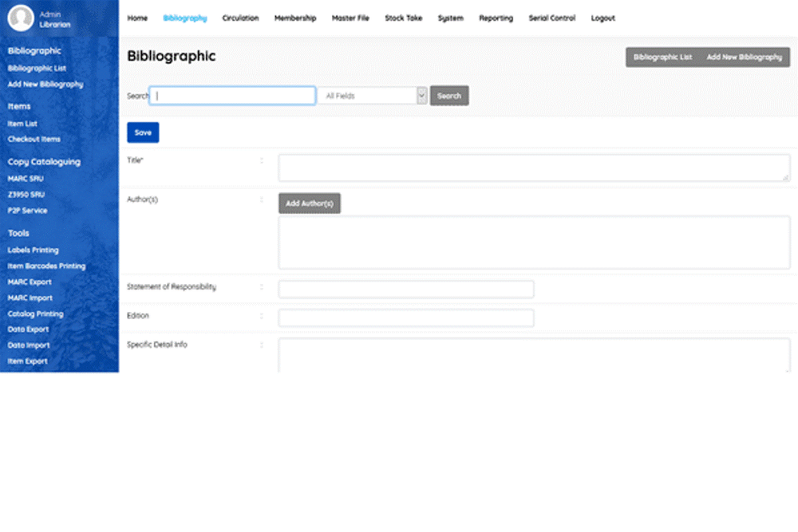Go to Master File
This screenshot has width=798, height=532.
pyautogui.click(x=350, y=18)
